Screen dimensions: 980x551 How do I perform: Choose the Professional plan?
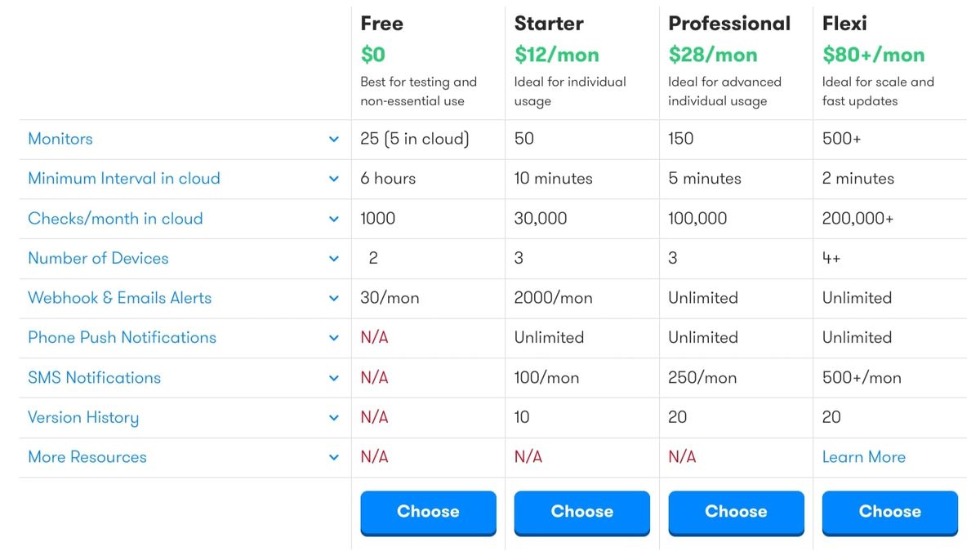736,512
